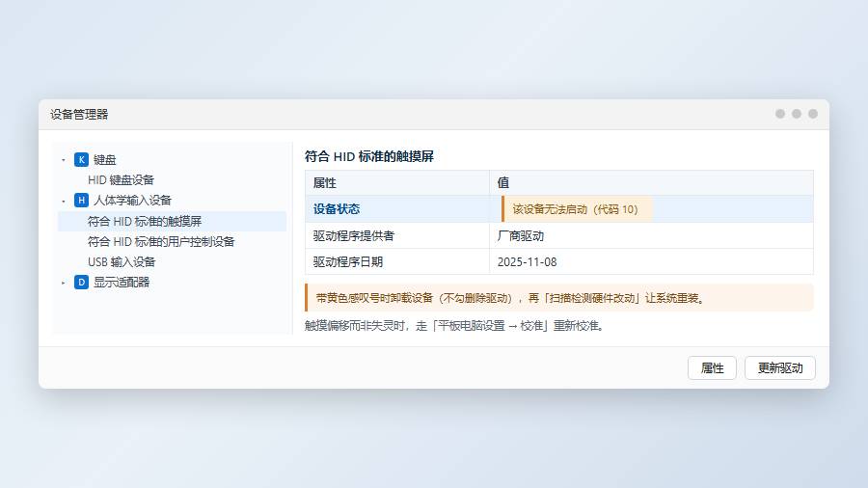Click the 属性 column header
Image resolution: width=868 pixels, height=488 pixels.
point(397,182)
